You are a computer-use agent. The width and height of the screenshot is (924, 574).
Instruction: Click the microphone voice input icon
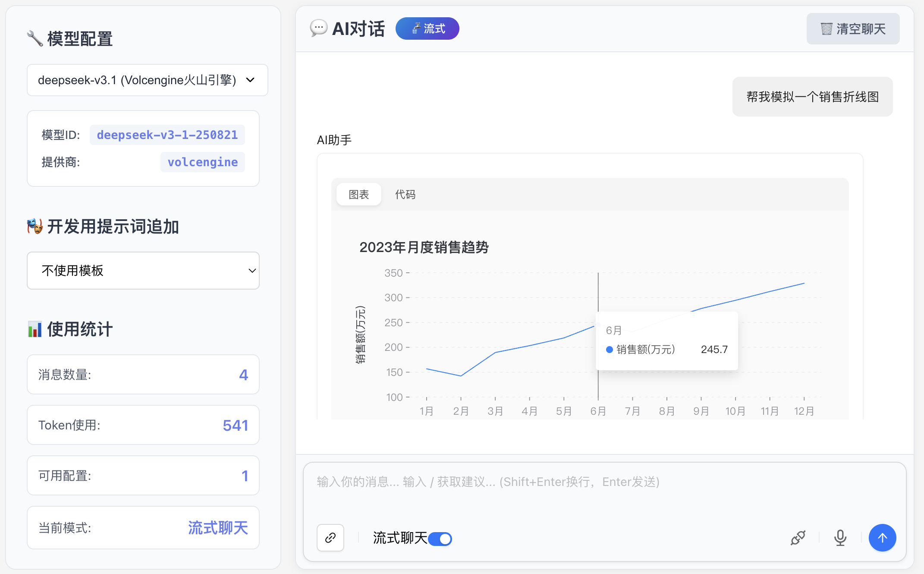pos(840,538)
